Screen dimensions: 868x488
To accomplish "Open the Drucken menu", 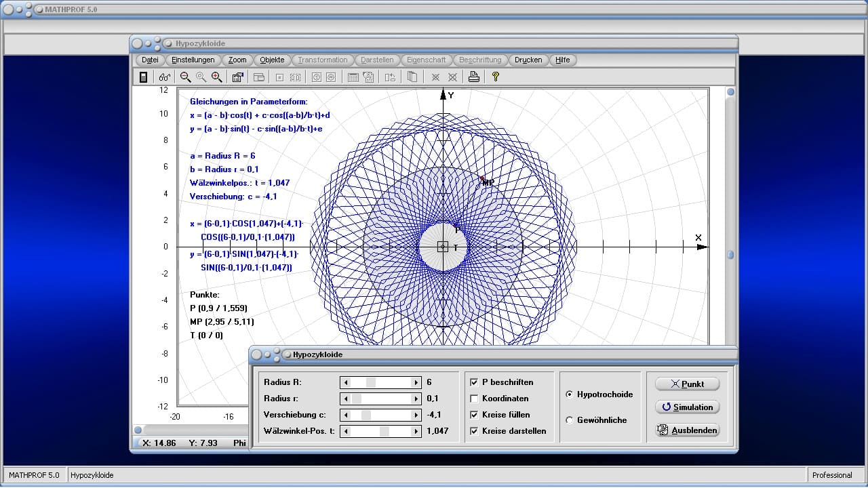I will 528,60.
